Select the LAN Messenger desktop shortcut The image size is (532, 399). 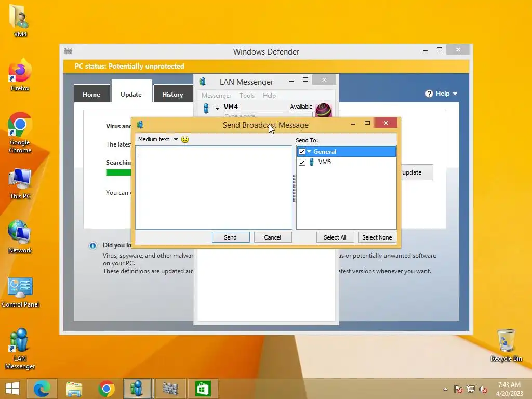pos(20,349)
